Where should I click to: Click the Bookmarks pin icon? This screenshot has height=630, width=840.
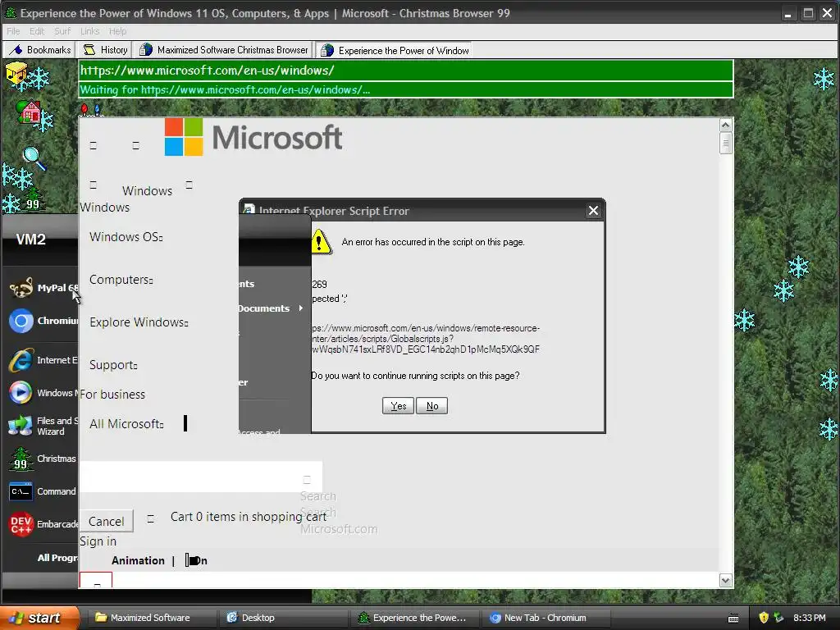point(16,50)
